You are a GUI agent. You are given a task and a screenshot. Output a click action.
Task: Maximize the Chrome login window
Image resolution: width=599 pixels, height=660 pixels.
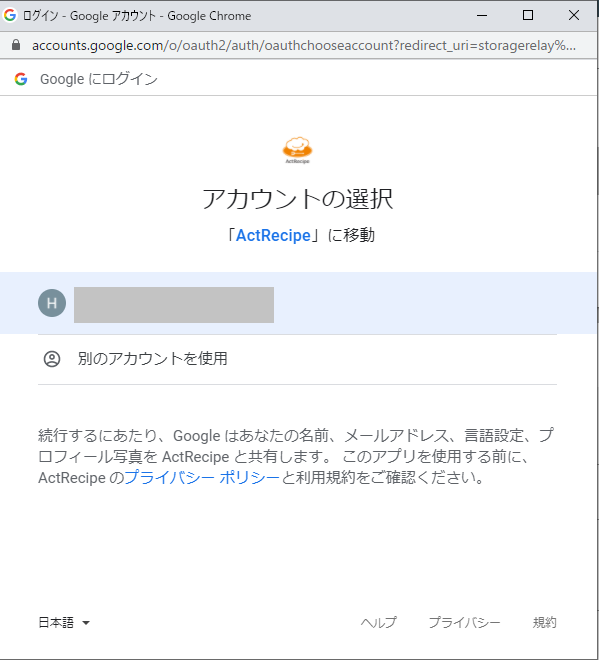coord(528,16)
